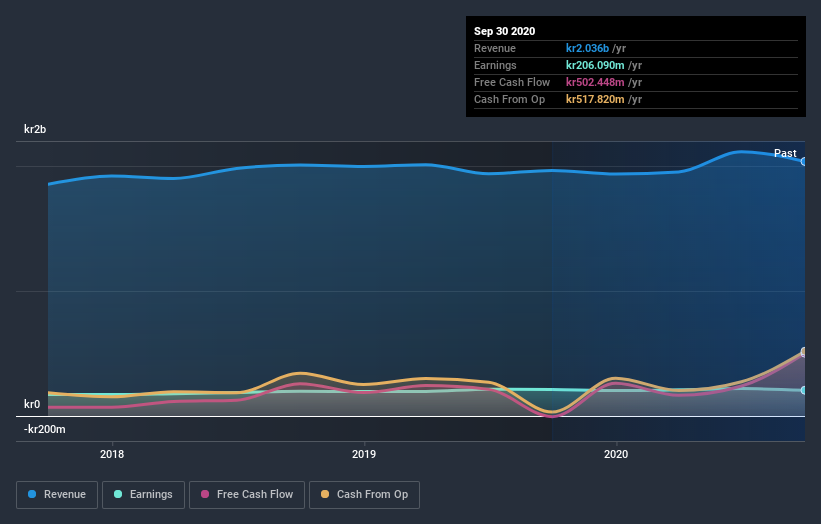This screenshot has width=821, height=524.
Task: Click the Free Cash Flow label in tooltip
Action: (x=512, y=82)
